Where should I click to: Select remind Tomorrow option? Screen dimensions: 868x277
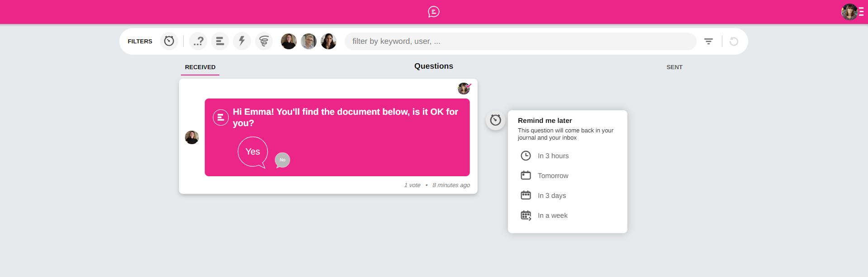tap(553, 176)
